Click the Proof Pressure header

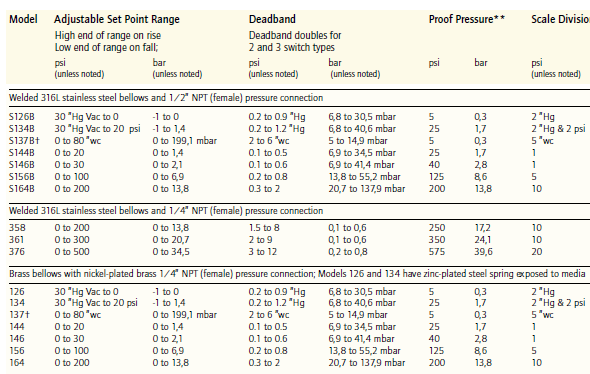[467, 19]
